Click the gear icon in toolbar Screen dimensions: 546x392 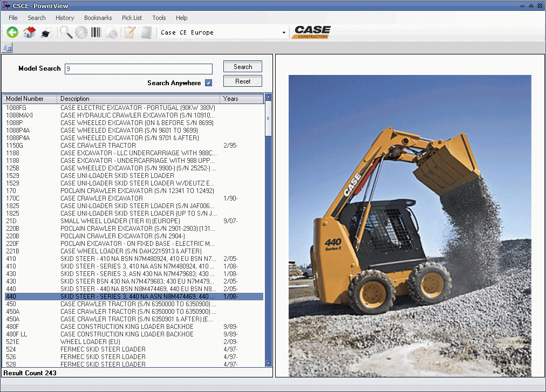[81, 32]
